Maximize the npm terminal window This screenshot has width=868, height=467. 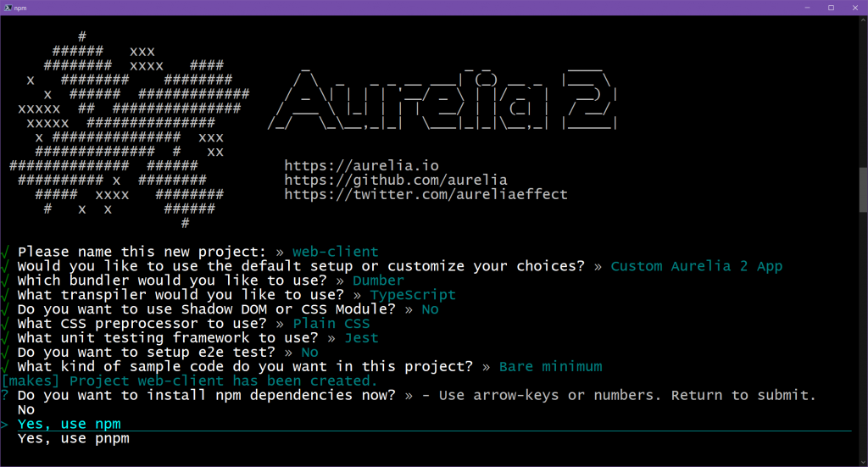(x=831, y=8)
